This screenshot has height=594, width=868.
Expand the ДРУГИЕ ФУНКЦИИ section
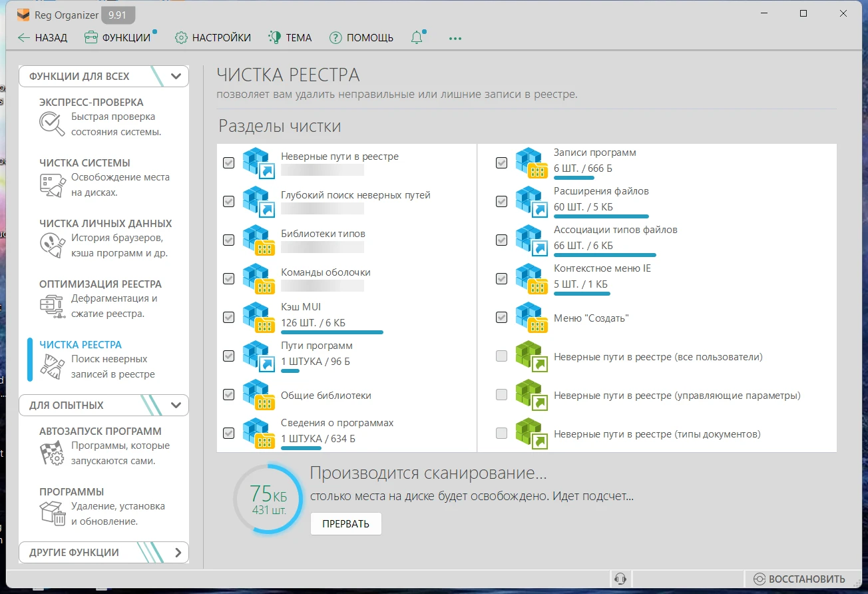pos(177,552)
